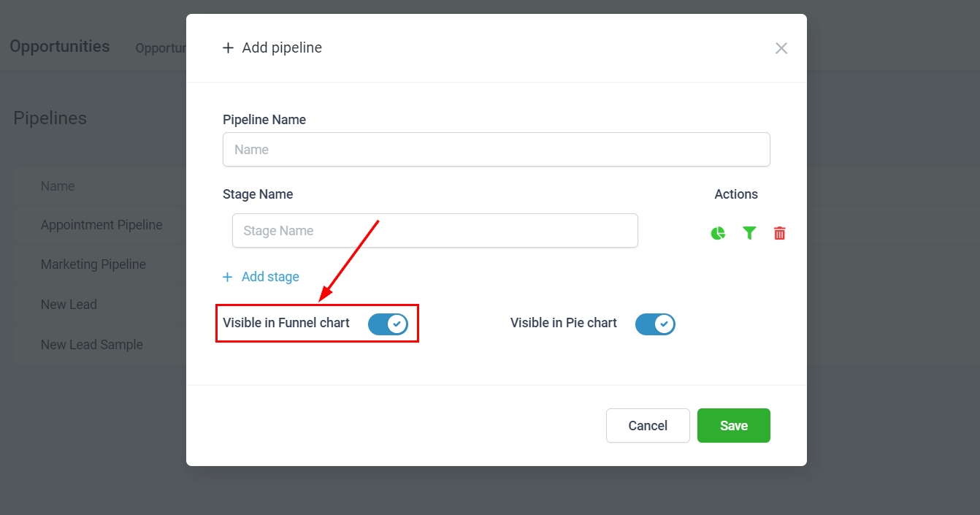Toggle the Visible in Funnel chart switch
The height and width of the screenshot is (515, 980).
(388, 324)
